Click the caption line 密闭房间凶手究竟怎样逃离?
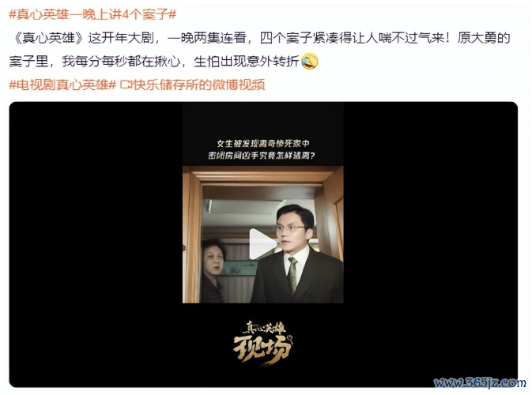 pyautogui.click(x=262, y=156)
